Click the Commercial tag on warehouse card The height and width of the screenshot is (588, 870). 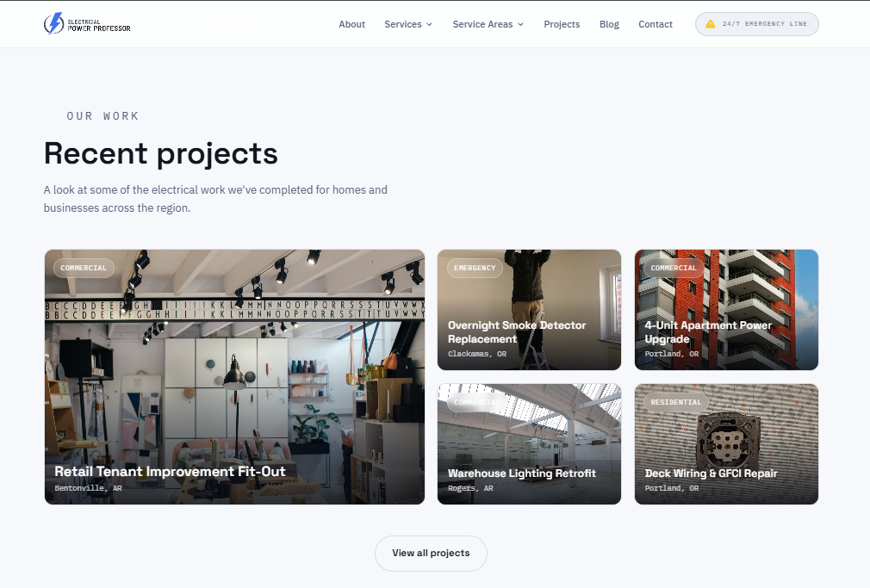(476, 402)
